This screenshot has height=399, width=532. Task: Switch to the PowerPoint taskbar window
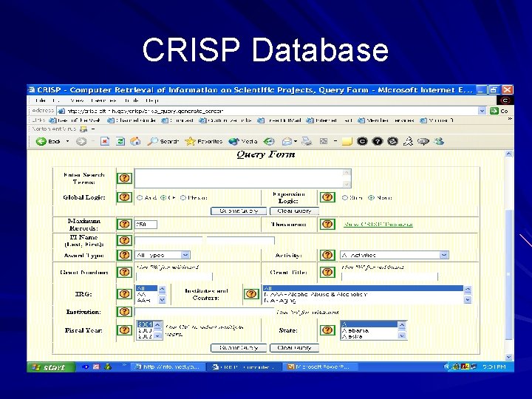tap(321, 366)
